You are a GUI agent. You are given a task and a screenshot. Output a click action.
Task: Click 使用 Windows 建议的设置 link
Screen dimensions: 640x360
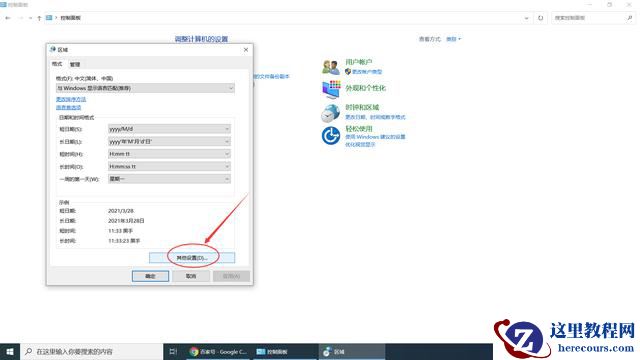pyautogui.click(x=375, y=137)
